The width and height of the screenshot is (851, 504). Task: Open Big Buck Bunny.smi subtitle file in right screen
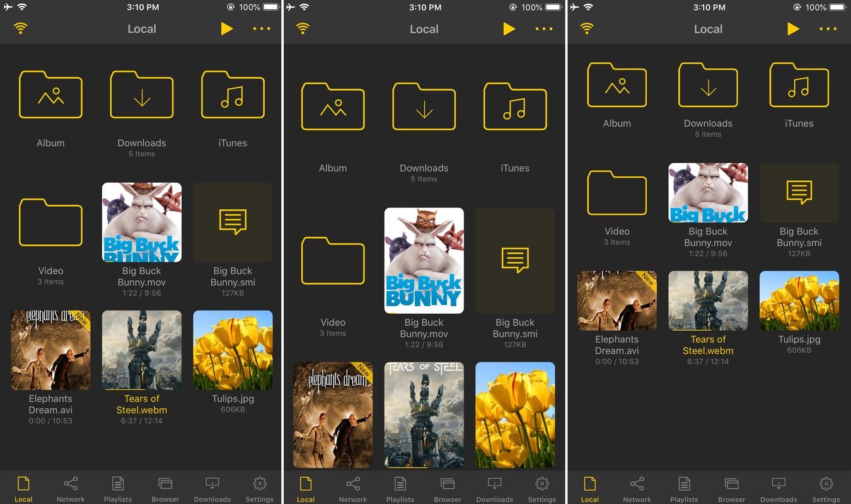[x=799, y=193]
